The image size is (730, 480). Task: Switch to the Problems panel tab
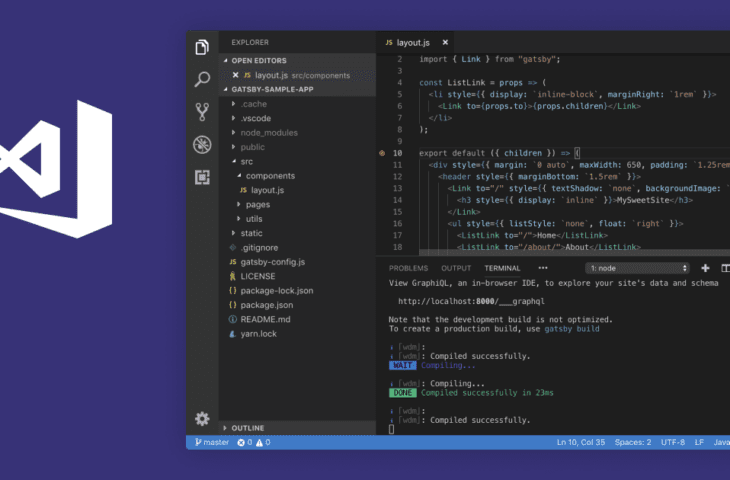408,268
